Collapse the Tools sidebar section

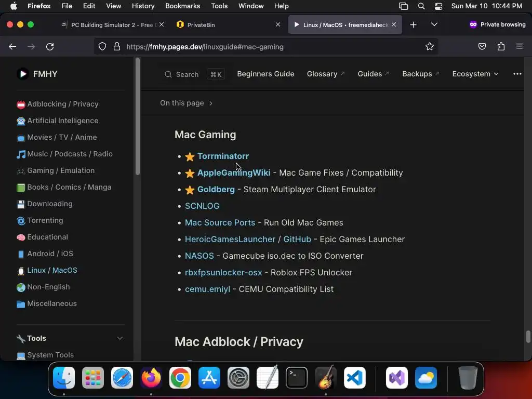tap(120, 338)
